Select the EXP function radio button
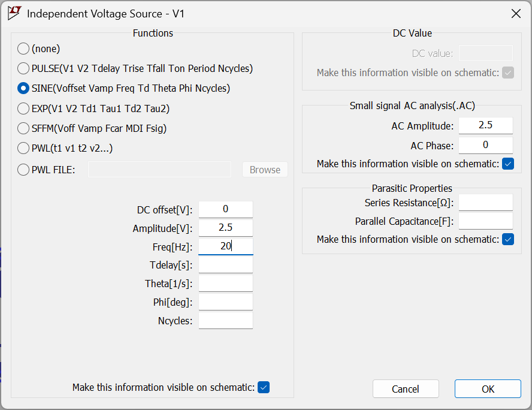This screenshot has height=410, width=532. [23, 108]
